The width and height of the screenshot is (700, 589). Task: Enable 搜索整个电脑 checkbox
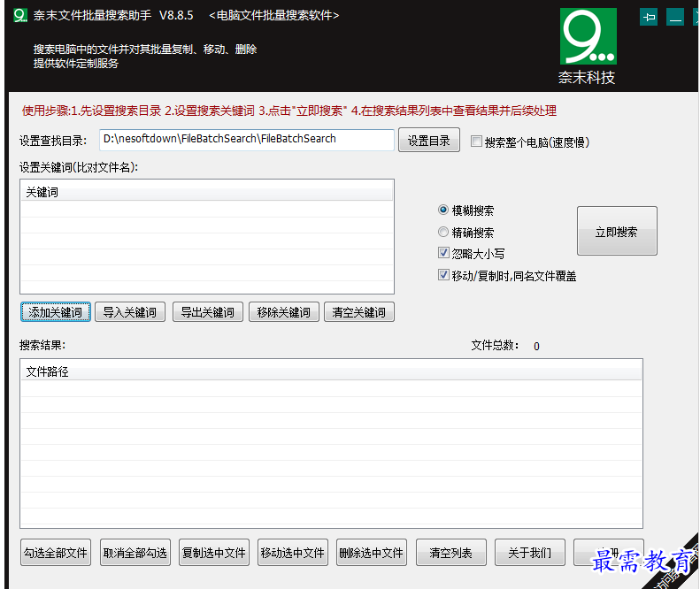coord(477,142)
